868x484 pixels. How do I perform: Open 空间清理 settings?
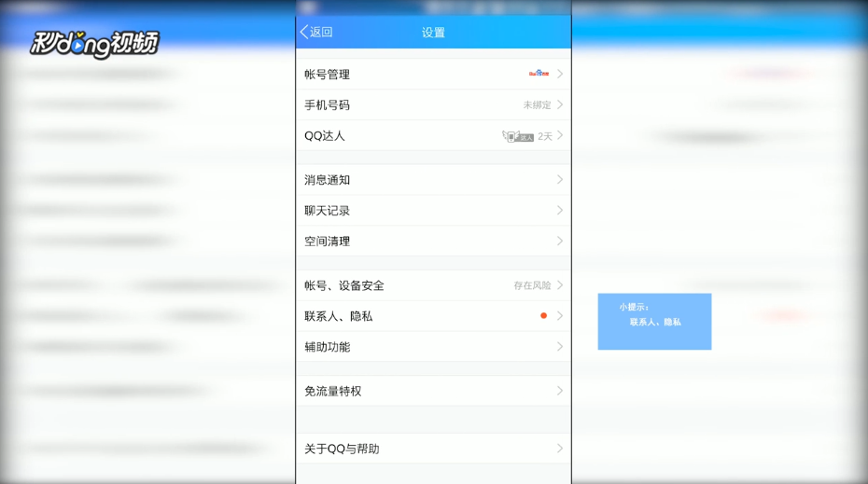[x=433, y=242]
